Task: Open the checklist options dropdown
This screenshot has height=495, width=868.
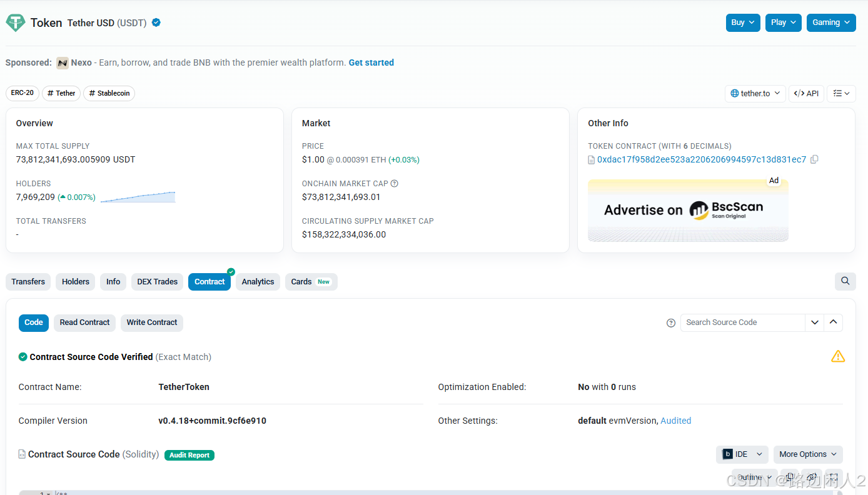Action: 841,94
